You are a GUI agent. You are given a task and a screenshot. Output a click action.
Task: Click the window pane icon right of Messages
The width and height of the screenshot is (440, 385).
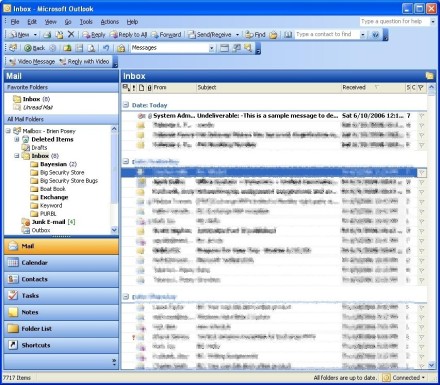225,48
